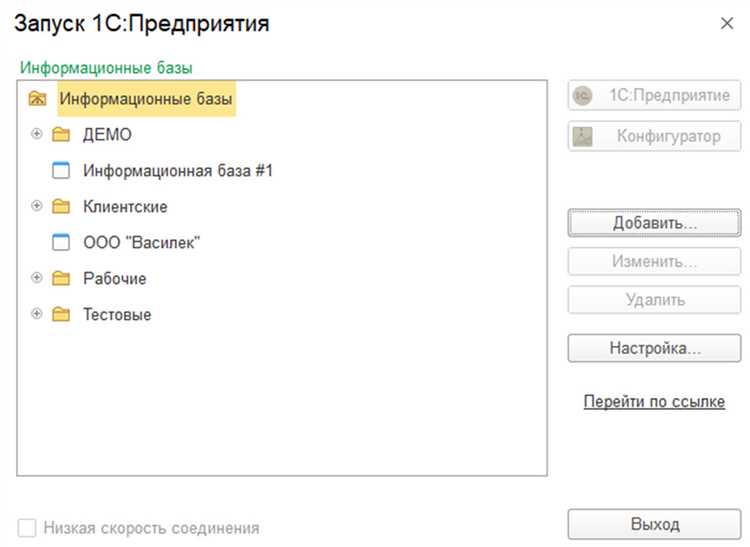Select the ООО "Василек" infobase entry
The width and height of the screenshot is (750, 547).
(x=142, y=243)
